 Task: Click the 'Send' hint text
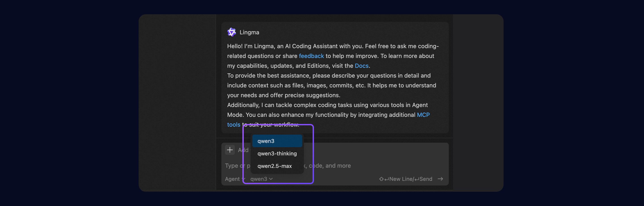[x=425, y=179]
